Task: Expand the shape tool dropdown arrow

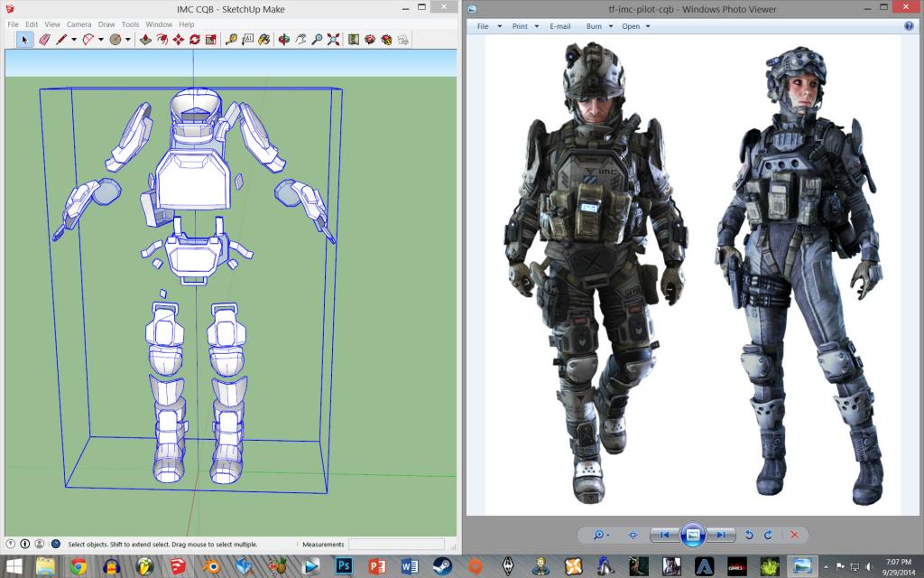Action: coord(128,40)
